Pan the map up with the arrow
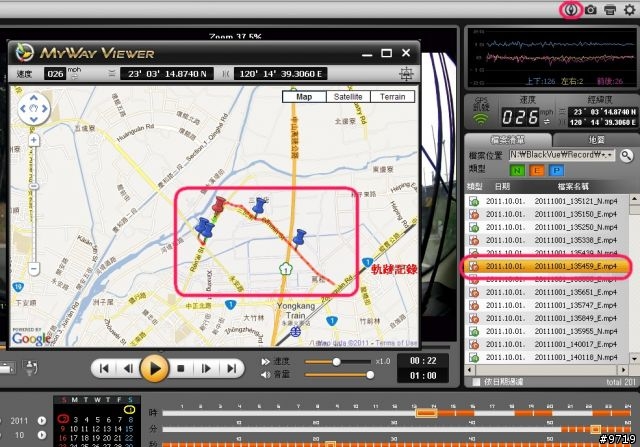640x447 pixels. click(x=34, y=98)
